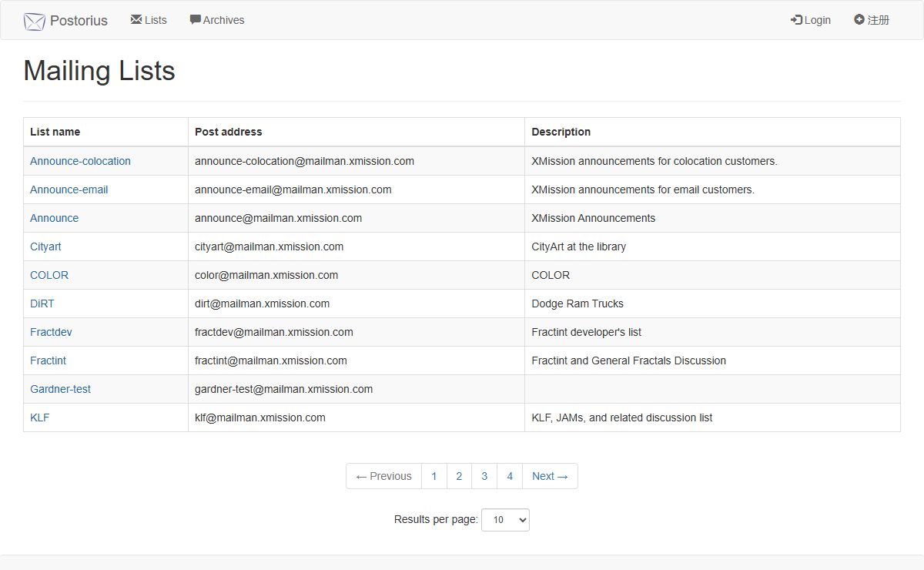Click description 'XMission Announcements'
The height and width of the screenshot is (570, 924).
pyautogui.click(x=593, y=218)
